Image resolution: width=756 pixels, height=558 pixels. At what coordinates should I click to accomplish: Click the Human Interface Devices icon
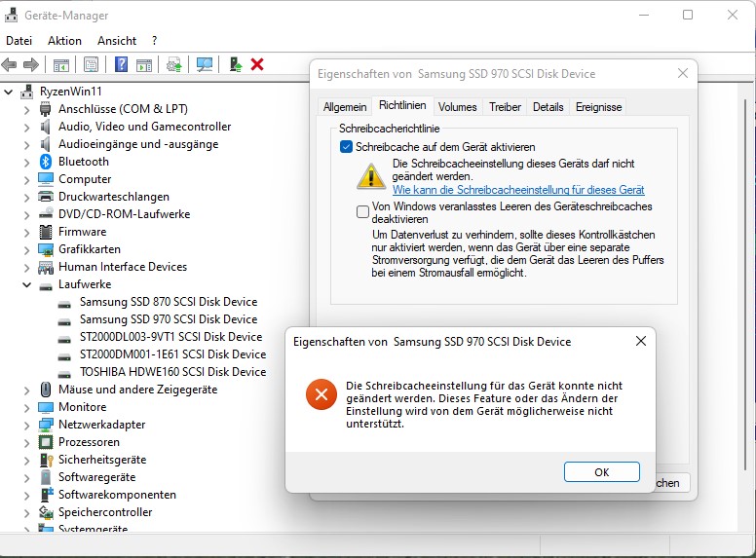(46, 267)
